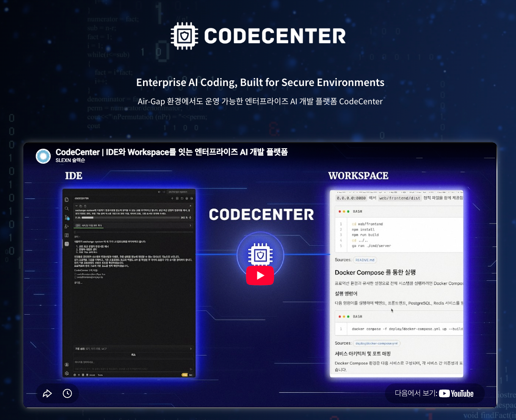Click the IDE screenshot thumbnail in video
Image resolution: width=516 pixels, height=420 pixels.
(129, 283)
